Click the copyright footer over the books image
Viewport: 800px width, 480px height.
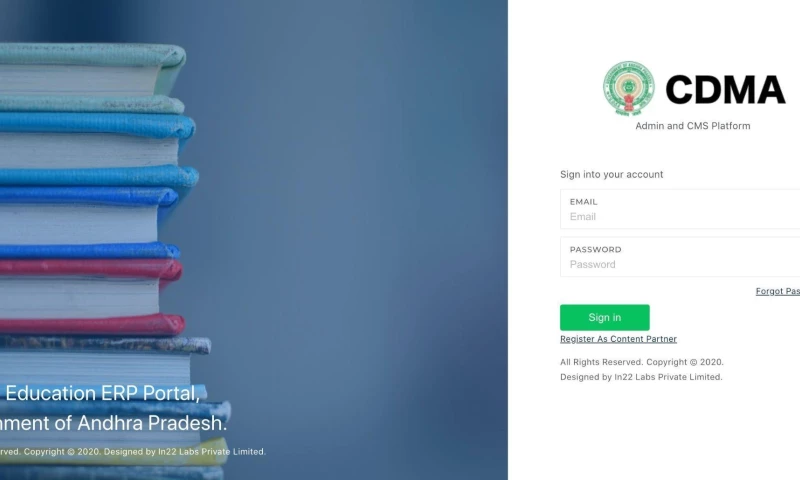[x=133, y=452]
